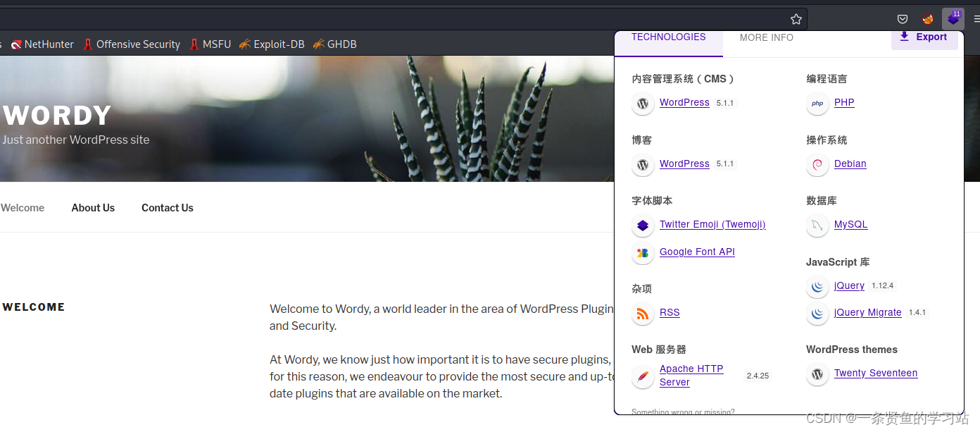Click the red extension icon beside Pocket
This screenshot has height=432, width=980.
point(928,19)
